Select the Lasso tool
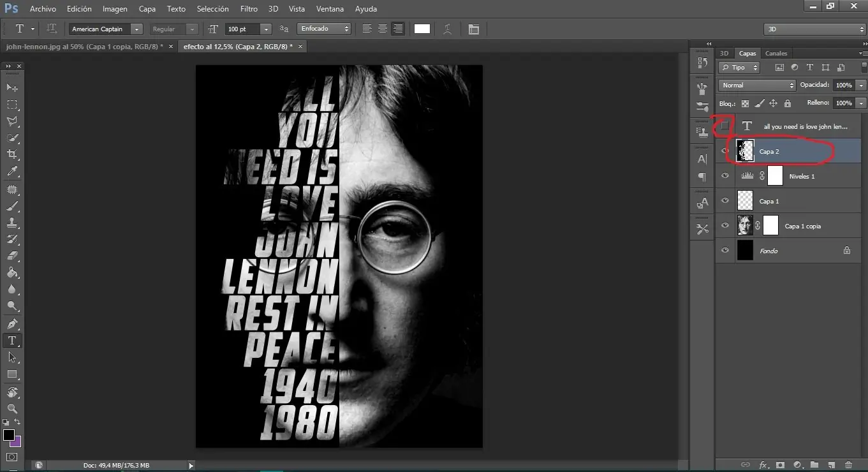Viewport: 868px width, 472px height. [11, 121]
